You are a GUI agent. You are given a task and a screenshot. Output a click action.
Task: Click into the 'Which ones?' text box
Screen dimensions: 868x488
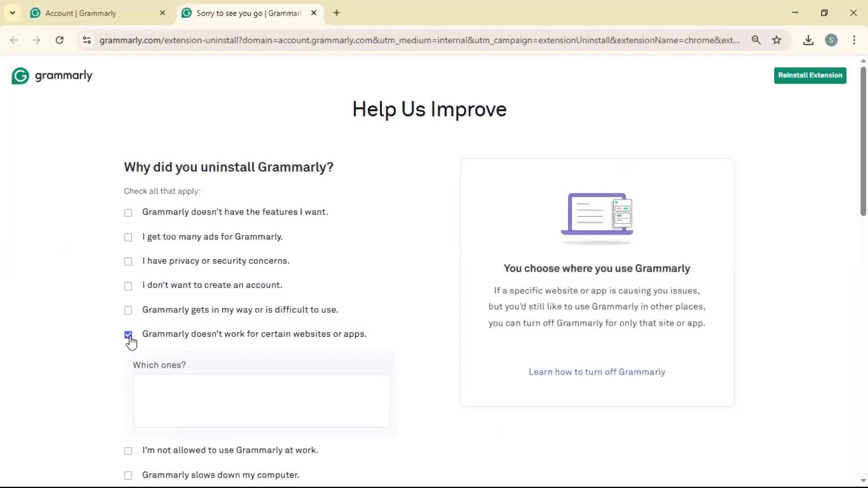261,400
